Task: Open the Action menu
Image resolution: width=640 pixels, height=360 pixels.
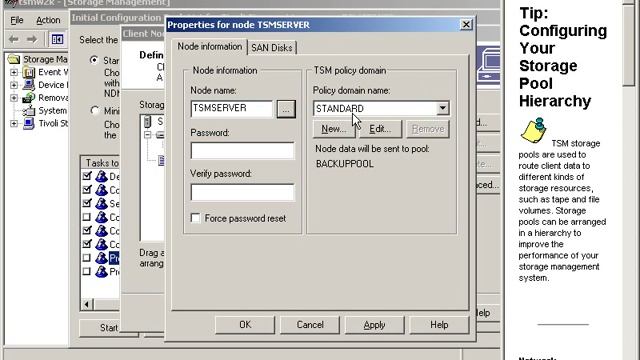Action: pyautogui.click(x=48, y=20)
